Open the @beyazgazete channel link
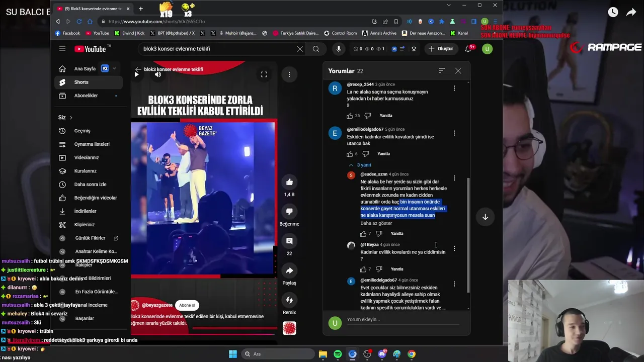The image size is (644, 362). (x=157, y=305)
